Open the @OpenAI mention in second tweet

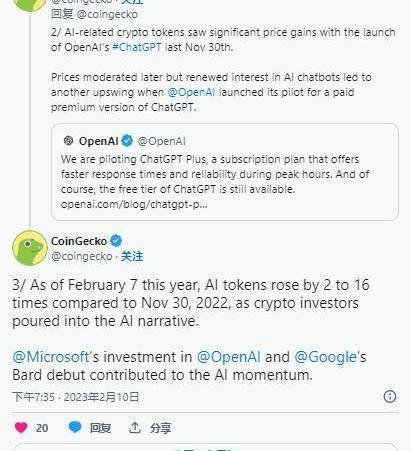click(191, 92)
